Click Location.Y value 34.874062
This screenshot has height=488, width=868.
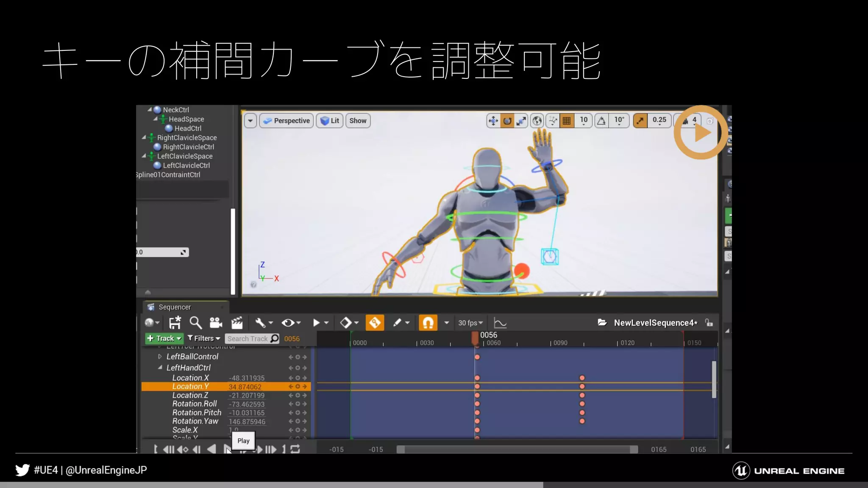tap(245, 387)
